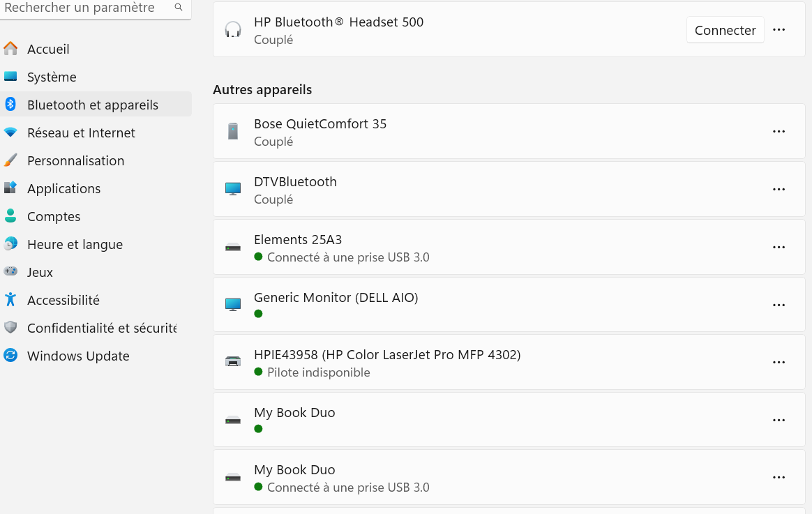
Task: Click the Accueil home icon
Action: [10, 49]
